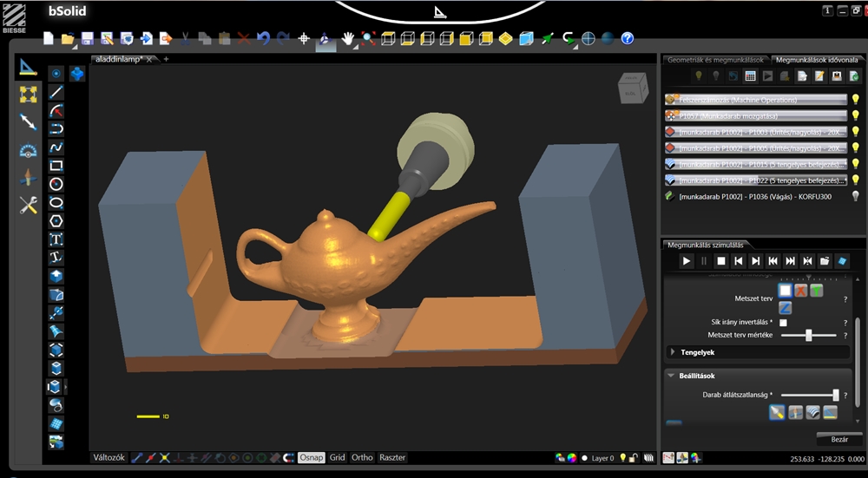Toggle the Sík irány invertálás checkbox
868x478 pixels.
[784, 323]
